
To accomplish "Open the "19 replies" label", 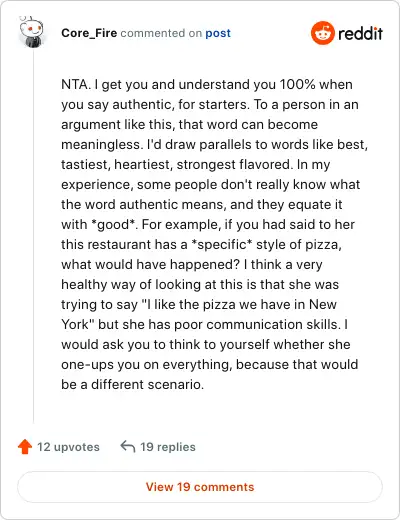I will (168, 447).
